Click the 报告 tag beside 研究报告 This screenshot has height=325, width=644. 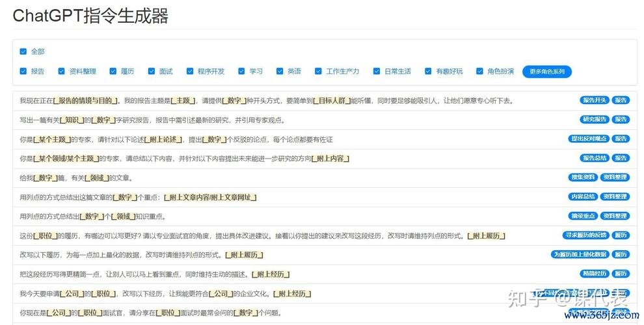(621, 120)
